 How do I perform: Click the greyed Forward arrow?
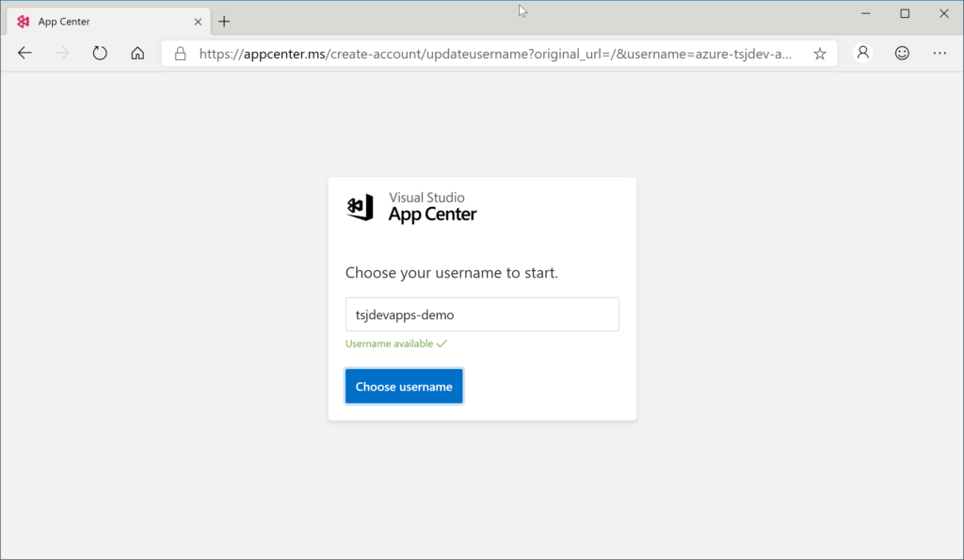point(62,54)
